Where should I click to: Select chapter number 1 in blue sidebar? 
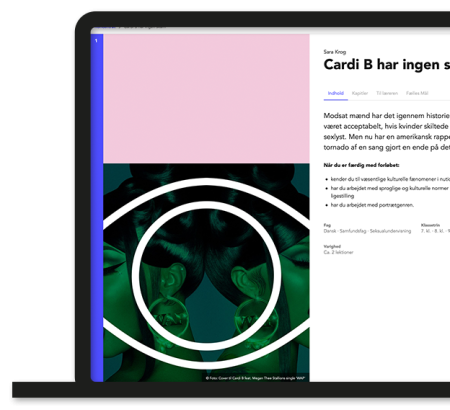pos(96,41)
